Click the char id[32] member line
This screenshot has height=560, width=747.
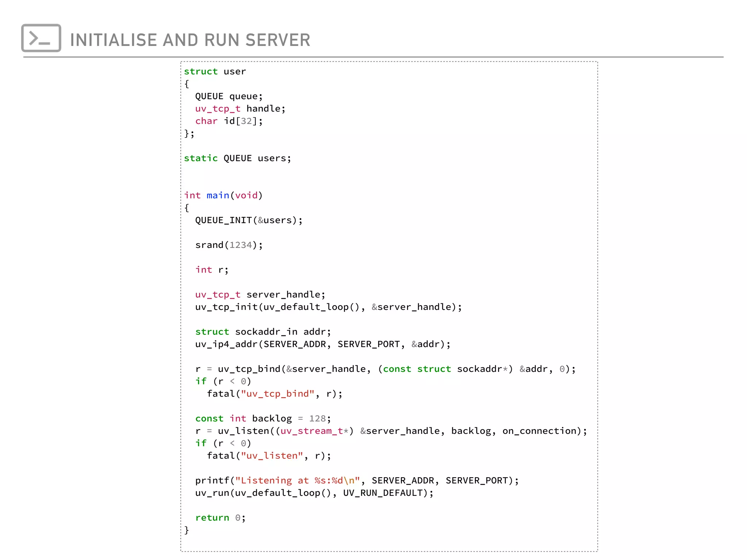[x=229, y=121]
